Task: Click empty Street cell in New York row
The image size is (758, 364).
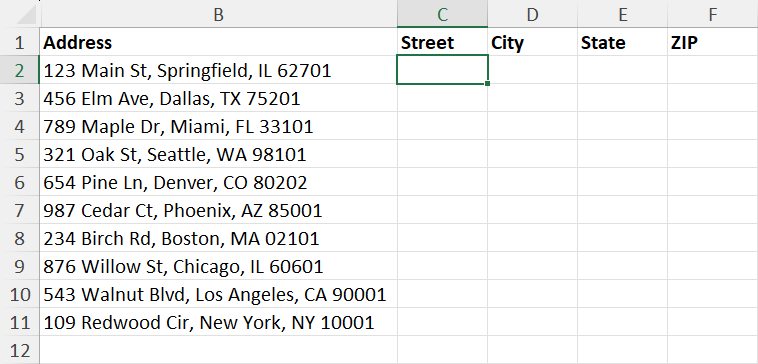Action: point(442,323)
